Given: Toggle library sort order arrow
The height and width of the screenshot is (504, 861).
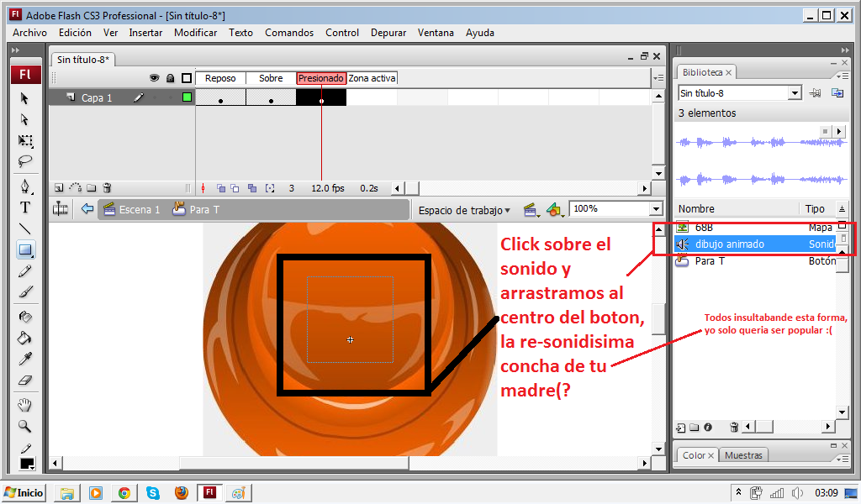Looking at the screenshot, I should (842, 208).
